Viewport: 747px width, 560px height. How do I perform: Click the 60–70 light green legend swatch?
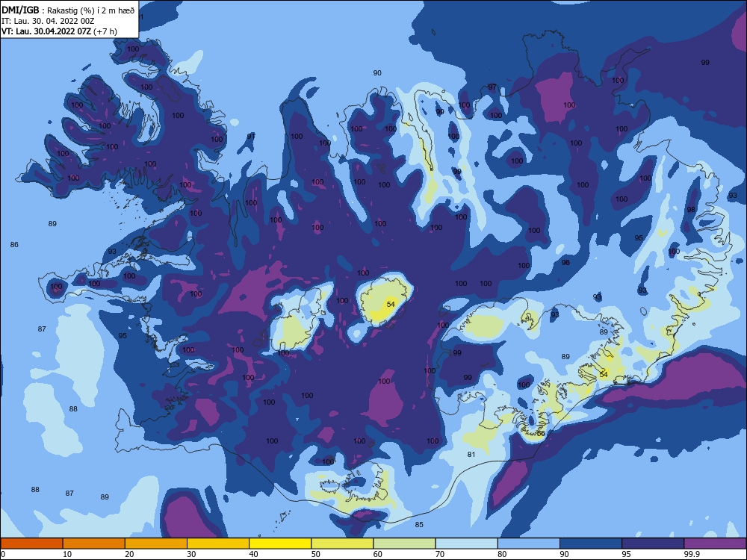tap(404, 544)
